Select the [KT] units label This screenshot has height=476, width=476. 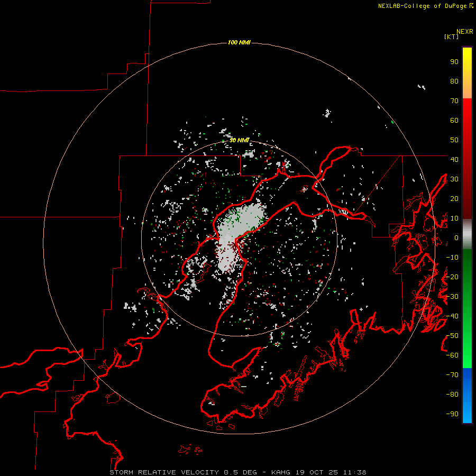[451, 36]
